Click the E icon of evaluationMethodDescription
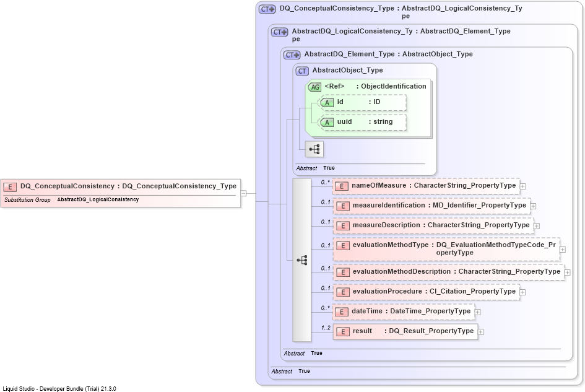585x392 pixels. pyautogui.click(x=342, y=272)
